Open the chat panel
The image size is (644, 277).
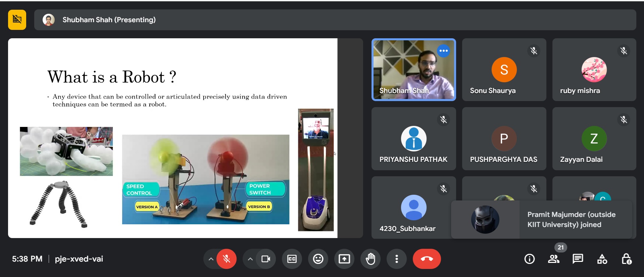578,259
